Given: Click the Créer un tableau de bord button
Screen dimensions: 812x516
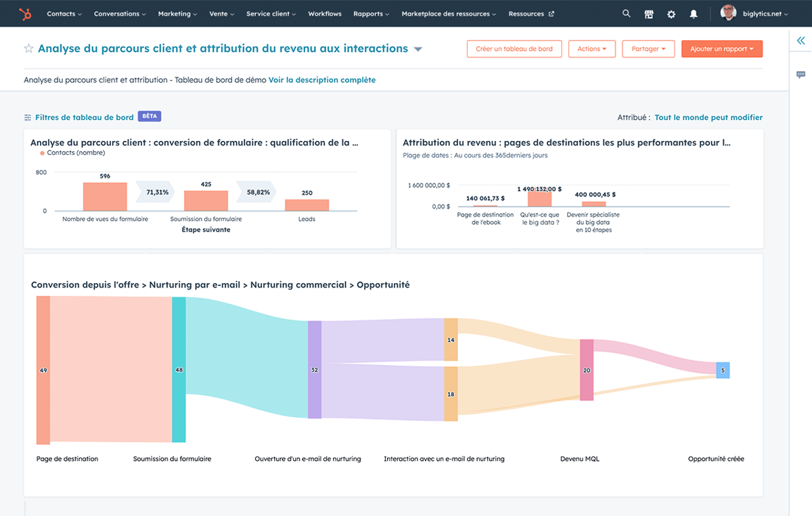Looking at the screenshot, I should 514,48.
